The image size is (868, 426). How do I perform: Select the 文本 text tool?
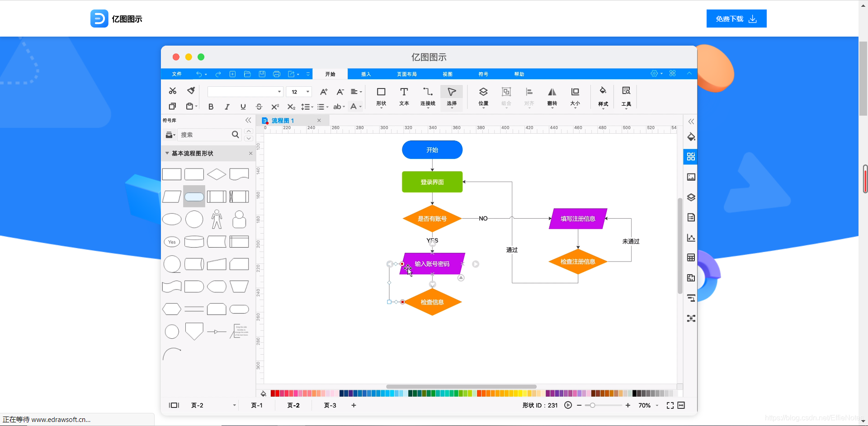coord(404,97)
